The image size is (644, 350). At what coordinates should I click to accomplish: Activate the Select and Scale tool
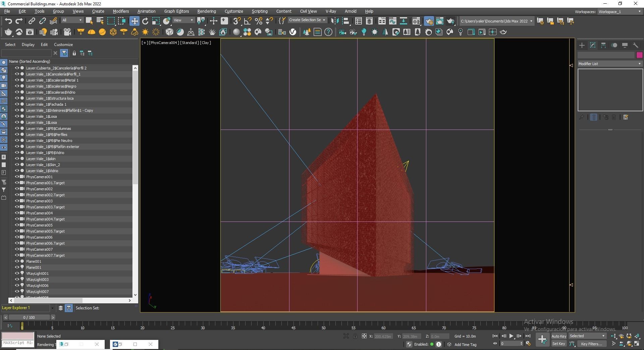pyautogui.click(x=156, y=21)
